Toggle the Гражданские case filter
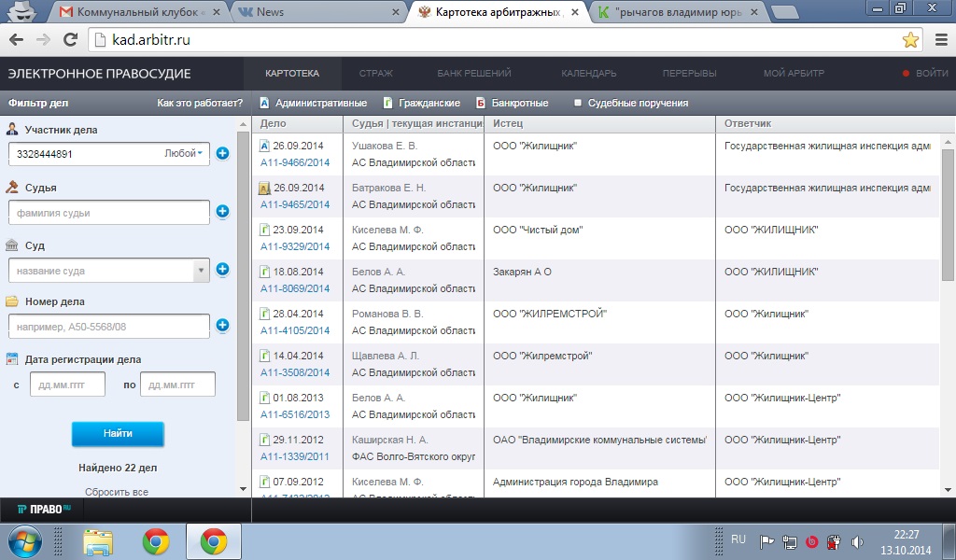The width and height of the screenshot is (956, 560). click(422, 103)
